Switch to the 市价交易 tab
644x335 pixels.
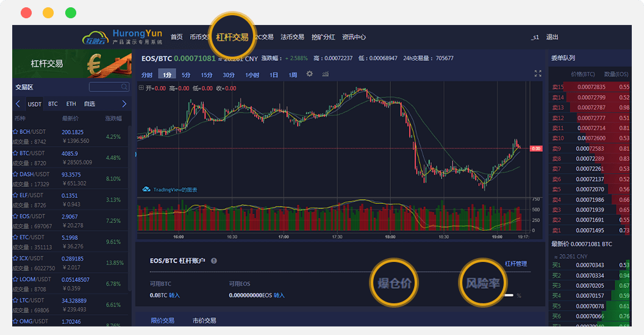click(x=204, y=320)
